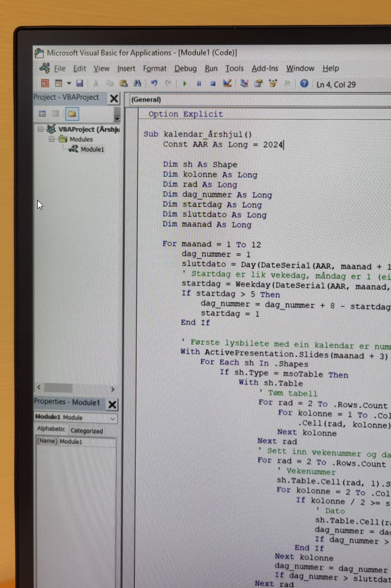
Task: Toggle Design Mode icon in the toolbar
Action: coord(227,84)
